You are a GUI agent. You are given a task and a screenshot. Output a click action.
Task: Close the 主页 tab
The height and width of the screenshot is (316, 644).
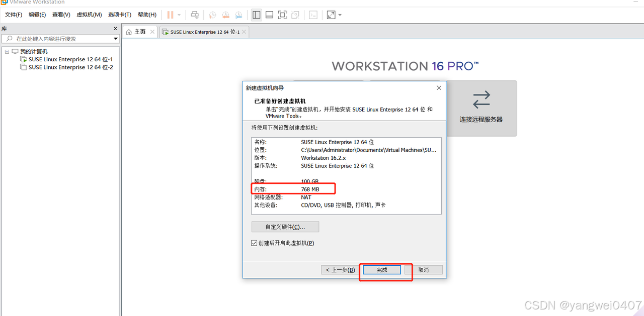(x=152, y=32)
